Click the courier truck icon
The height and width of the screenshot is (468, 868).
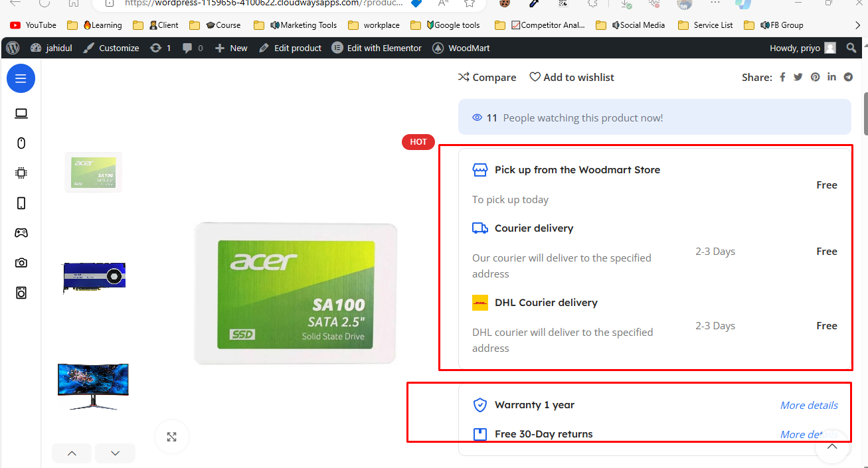coord(480,228)
